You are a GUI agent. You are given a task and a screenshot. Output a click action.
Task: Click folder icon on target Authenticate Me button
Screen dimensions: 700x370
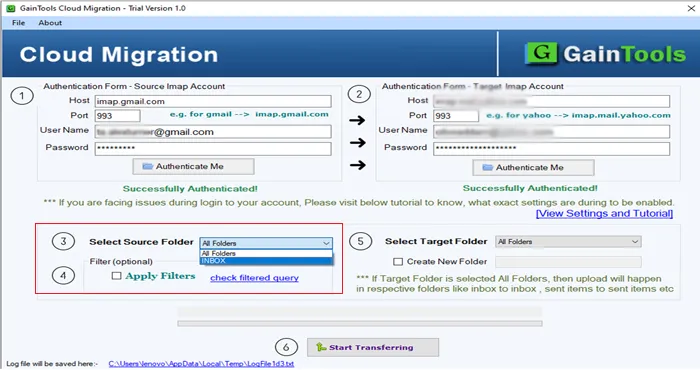(x=488, y=167)
